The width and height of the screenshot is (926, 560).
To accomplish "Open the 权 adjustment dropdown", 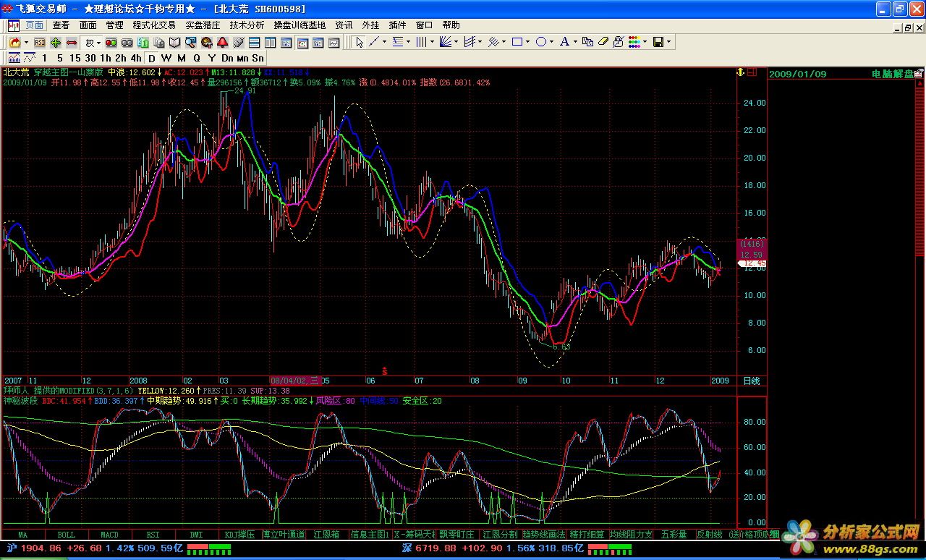I will (92, 43).
